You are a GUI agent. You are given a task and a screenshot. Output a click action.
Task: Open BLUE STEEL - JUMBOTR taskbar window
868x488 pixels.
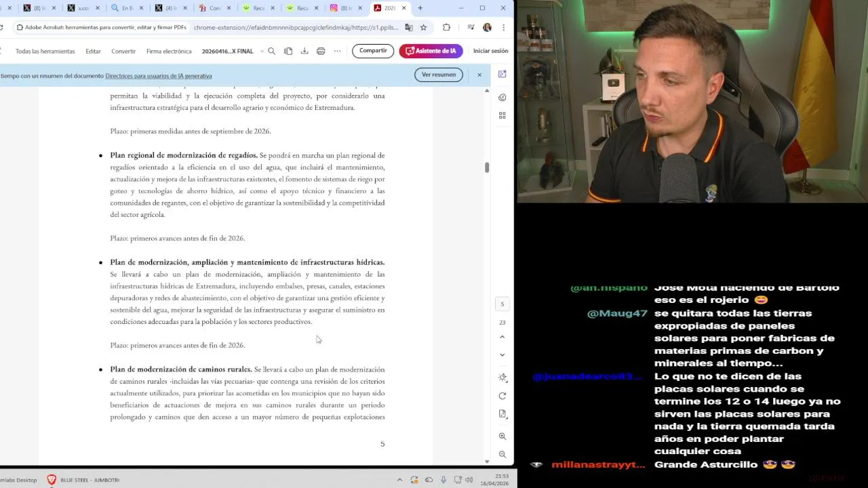tap(83, 480)
